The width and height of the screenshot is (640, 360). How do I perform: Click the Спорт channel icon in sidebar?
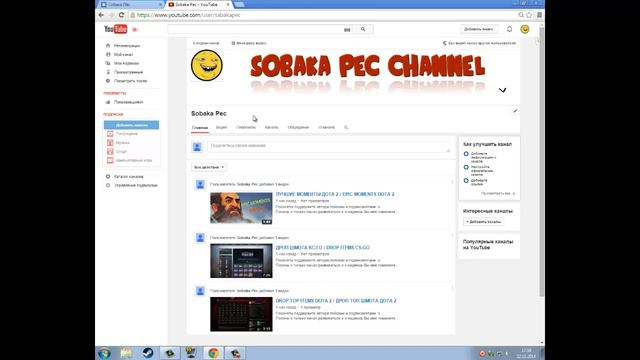click(110, 151)
